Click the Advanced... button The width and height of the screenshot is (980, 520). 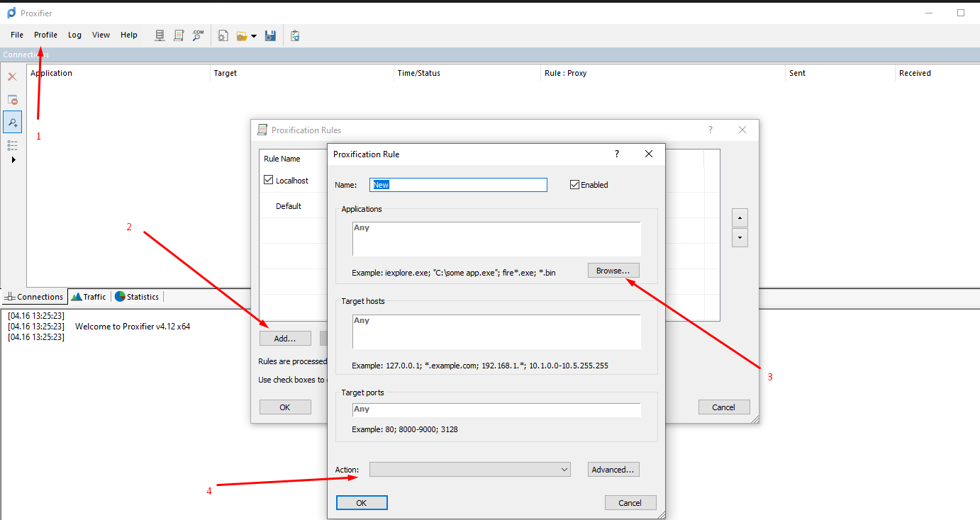click(613, 470)
